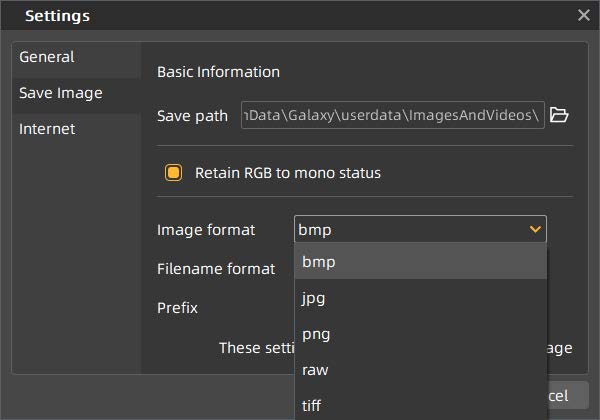Click the yellow chevron of Image format dropdown

click(535, 230)
